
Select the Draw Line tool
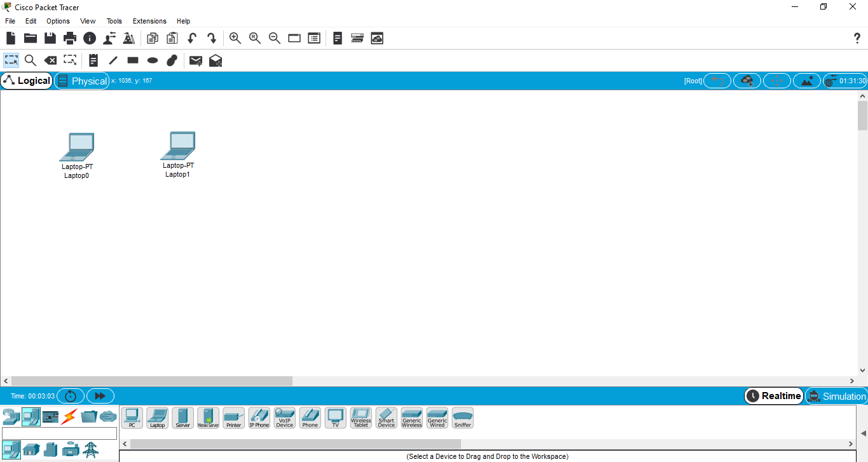pos(113,60)
